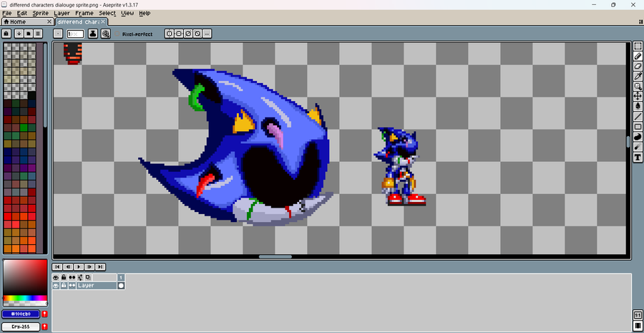Activate the Zoom magnifier tool
The height and width of the screenshot is (333, 644).
[x=638, y=87]
